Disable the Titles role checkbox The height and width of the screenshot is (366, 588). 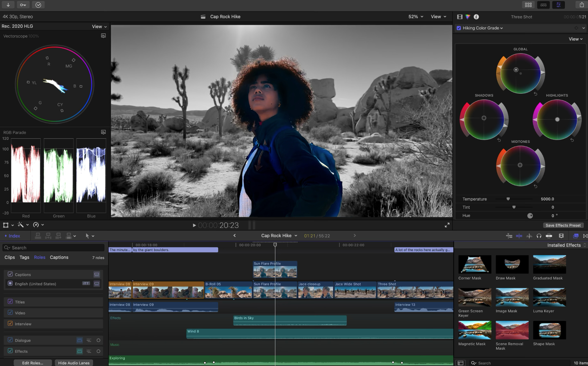[x=10, y=302]
